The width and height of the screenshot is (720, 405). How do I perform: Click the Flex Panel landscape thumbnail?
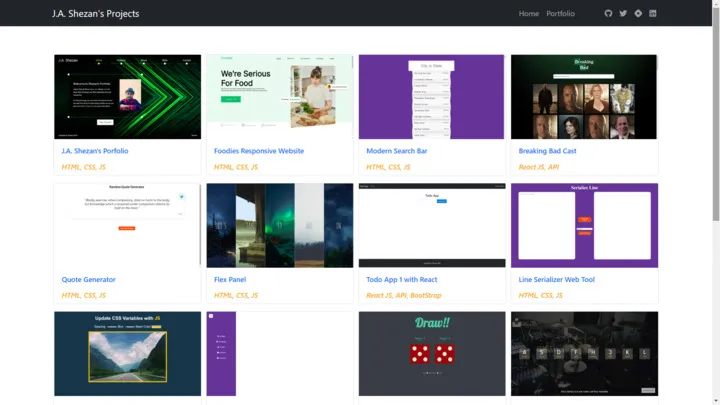280,225
